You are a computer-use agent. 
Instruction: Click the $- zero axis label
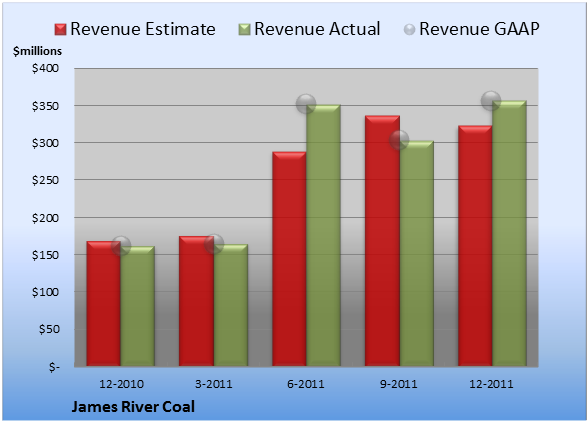pos(54,366)
